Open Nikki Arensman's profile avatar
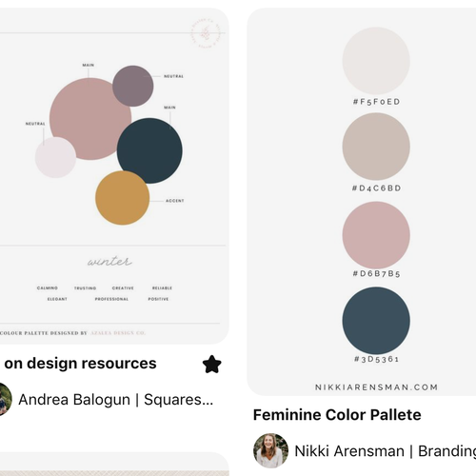 pos(270,450)
